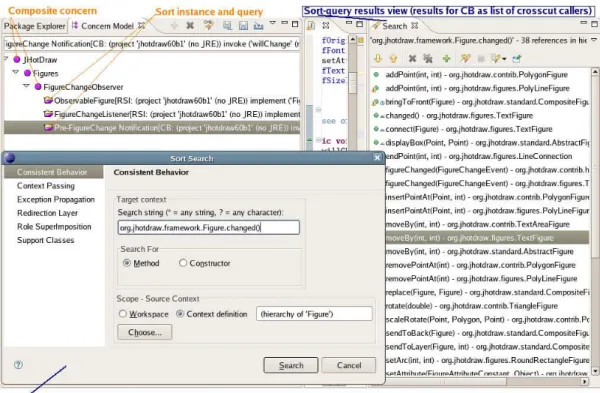Viewport: 600px width, 393px height.
Task: Collapse the FigureChangeObserver tree node
Action: [x=26, y=86]
